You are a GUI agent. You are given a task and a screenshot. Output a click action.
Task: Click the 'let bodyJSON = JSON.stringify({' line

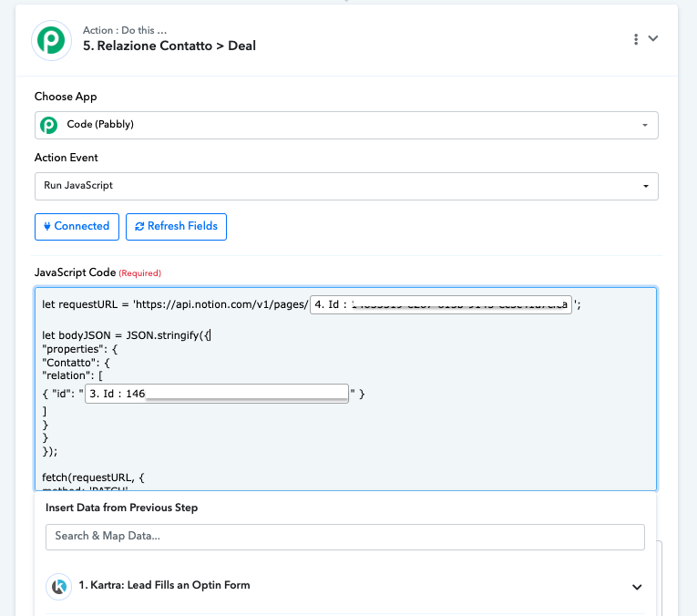coord(126,335)
